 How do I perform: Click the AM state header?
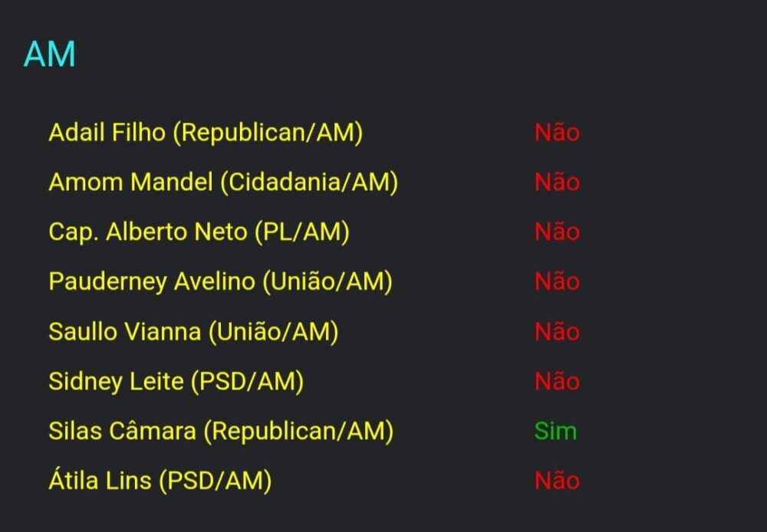tap(49, 54)
